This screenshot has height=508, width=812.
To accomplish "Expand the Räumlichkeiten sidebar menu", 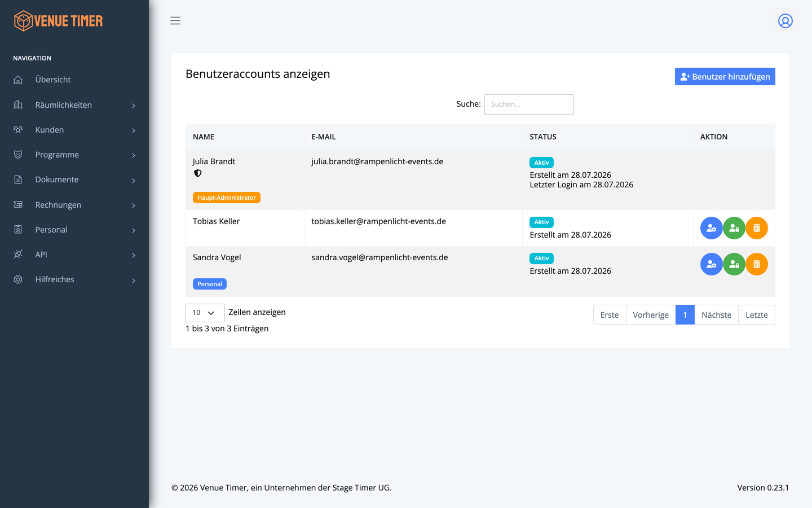I will pyautogui.click(x=74, y=105).
